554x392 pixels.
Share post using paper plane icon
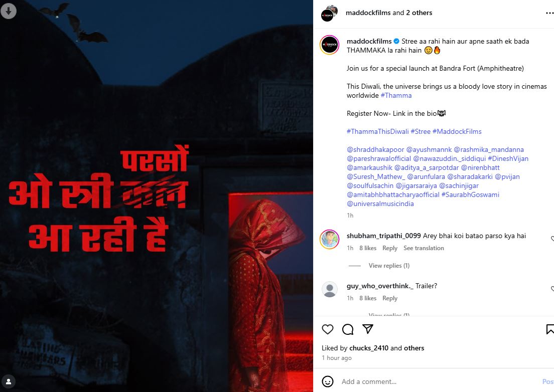pos(368,329)
